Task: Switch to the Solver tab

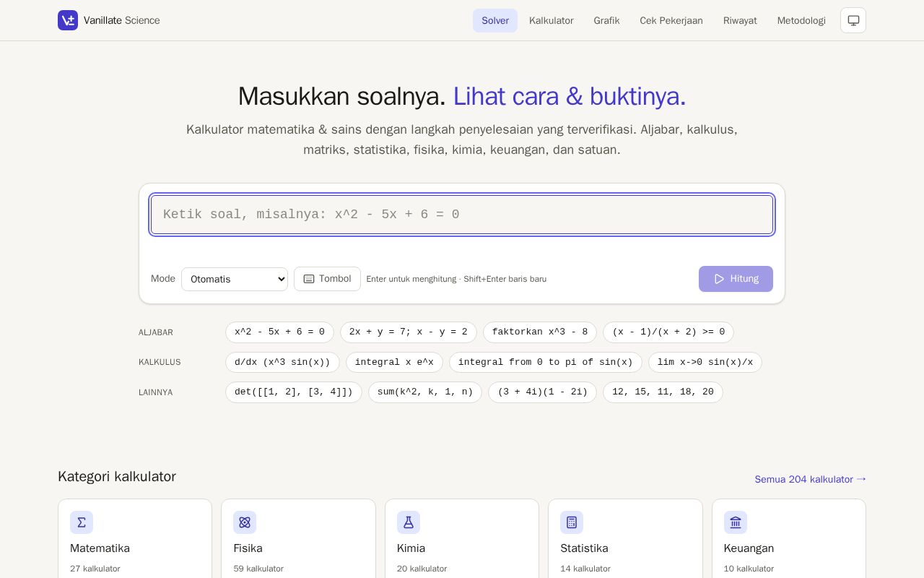Action: (x=495, y=20)
